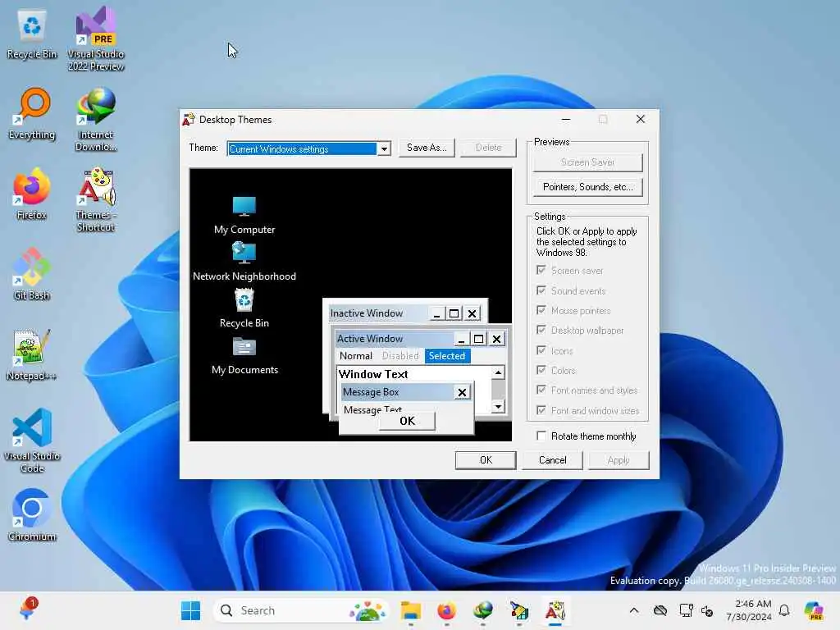The width and height of the screenshot is (840, 630).
Task: Open Firefox from the taskbar
Action: [447, 610]
